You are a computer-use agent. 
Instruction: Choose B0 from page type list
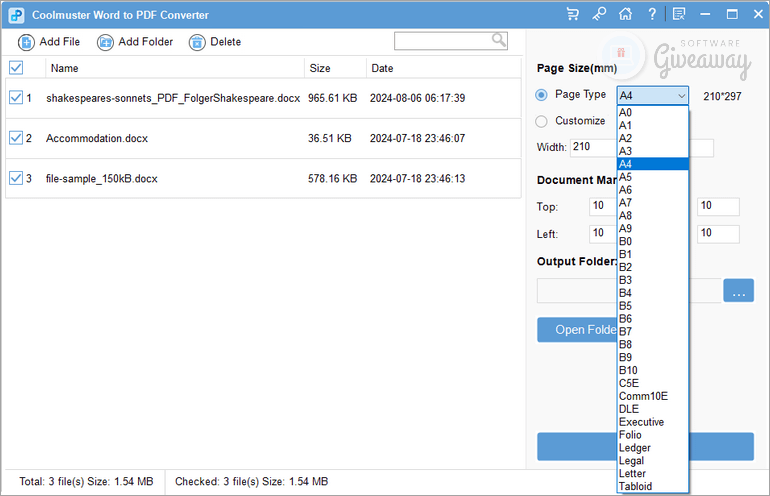pos(653,241)
